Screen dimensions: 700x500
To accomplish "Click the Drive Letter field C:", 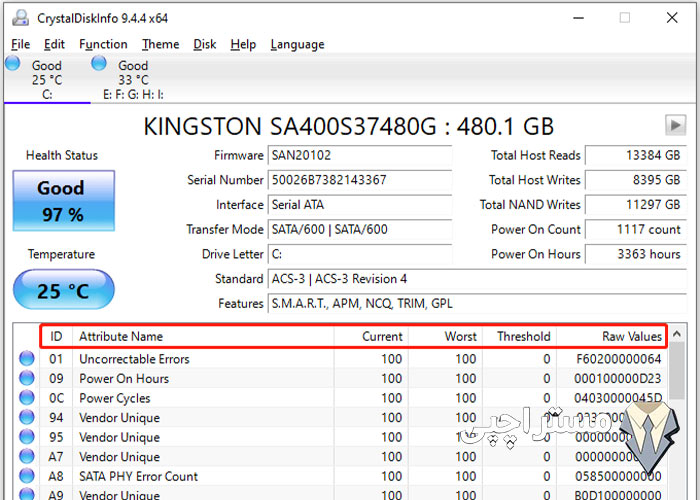I will [360, 254].
